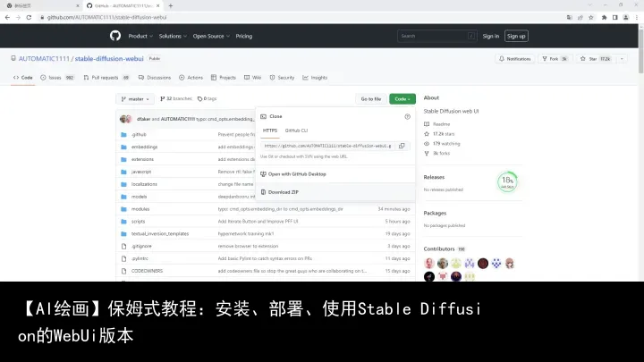Open the Actions tab
Image resolution: width=644 pixels, height=362 pixels.
click(191, 78)
